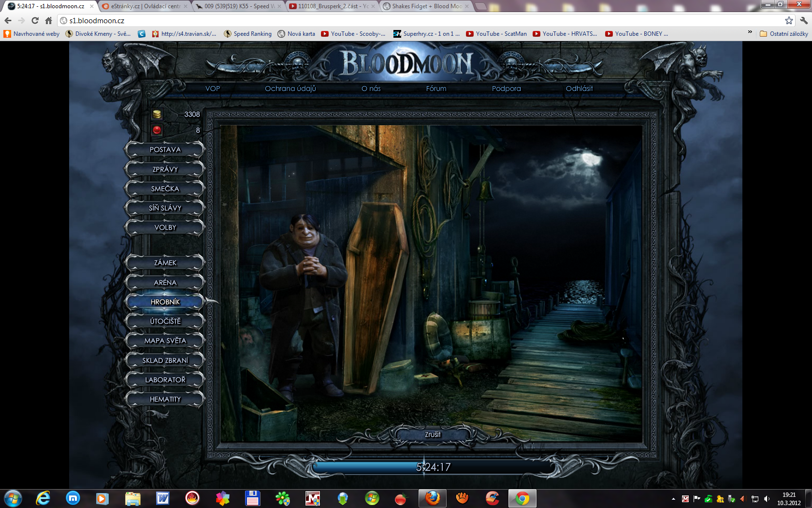
Task: Open YouTube - BONEY bookmark
Action: coord(637,33)
